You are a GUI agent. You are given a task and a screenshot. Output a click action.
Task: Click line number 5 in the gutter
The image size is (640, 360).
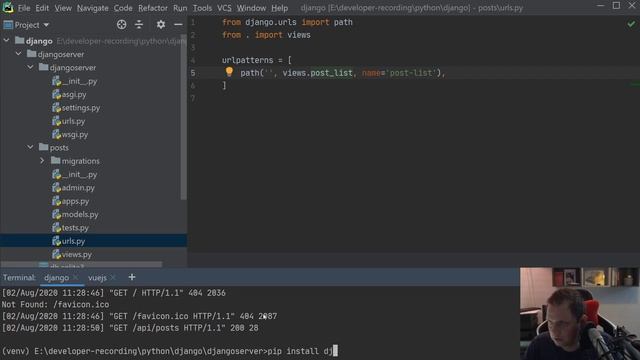[x=193, y=73]
